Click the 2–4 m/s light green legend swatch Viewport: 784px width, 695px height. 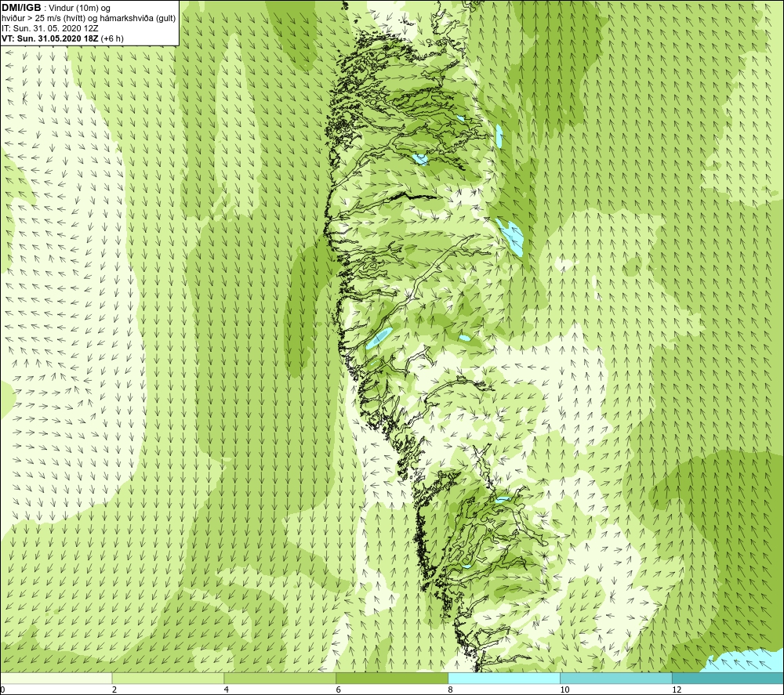168,678
